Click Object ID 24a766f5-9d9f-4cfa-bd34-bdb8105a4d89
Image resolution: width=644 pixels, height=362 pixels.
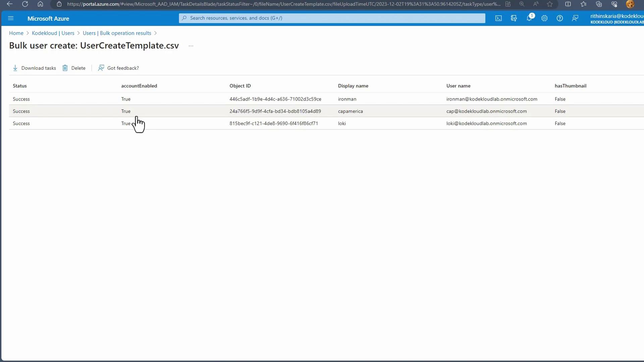[275, 111]
